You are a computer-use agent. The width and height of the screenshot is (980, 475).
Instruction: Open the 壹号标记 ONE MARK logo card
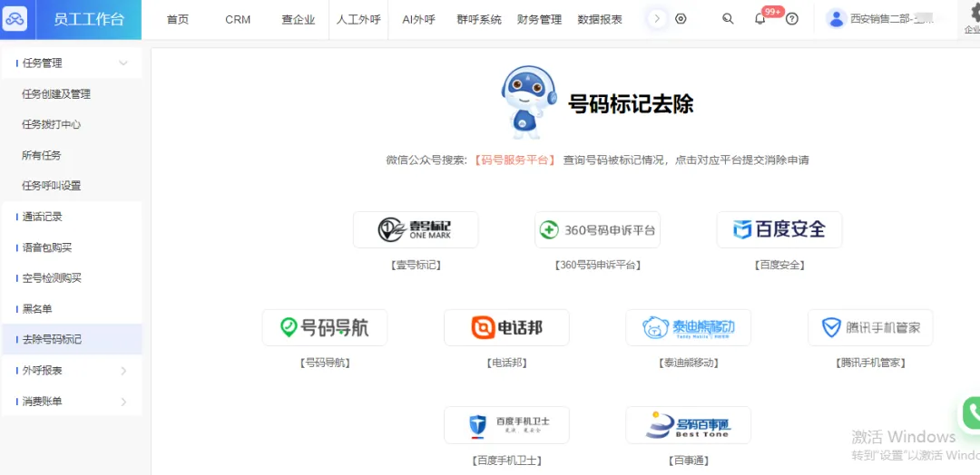(x=416, y=229)
